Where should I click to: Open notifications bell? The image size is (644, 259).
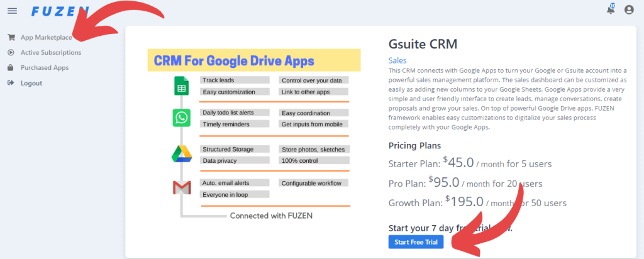[611, 10]
